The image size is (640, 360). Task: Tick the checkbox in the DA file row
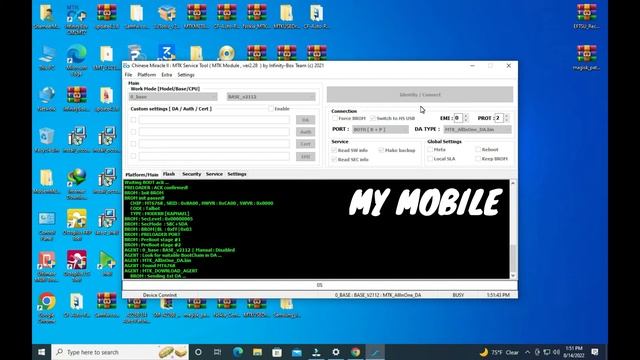(133, 120)
